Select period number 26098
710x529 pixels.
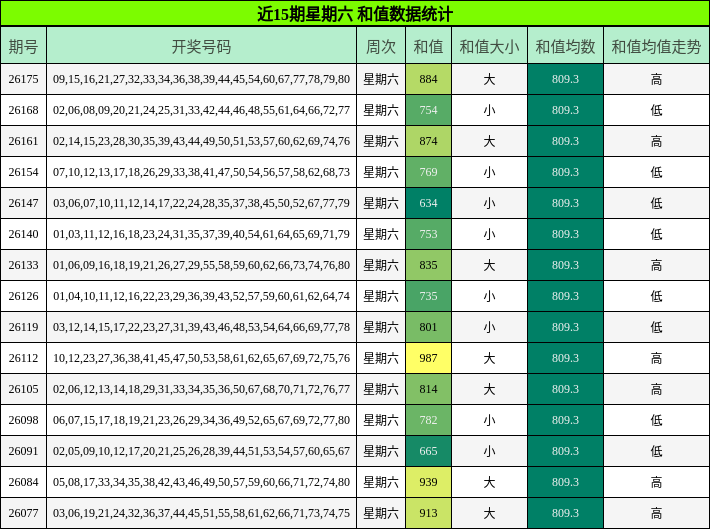point(24,420)
